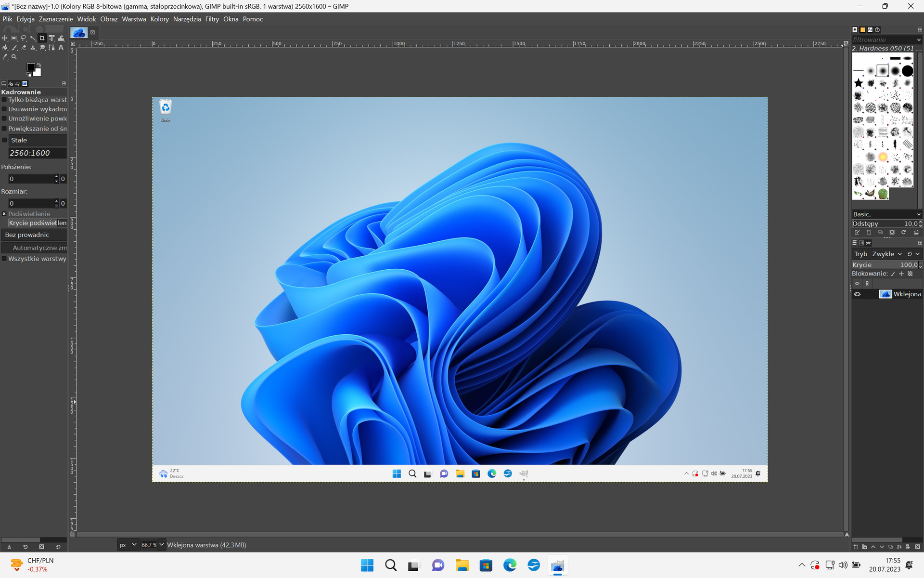Select the Paintbrush tool
The width and height of the screenshot is (924, 578).
(14, 48)
